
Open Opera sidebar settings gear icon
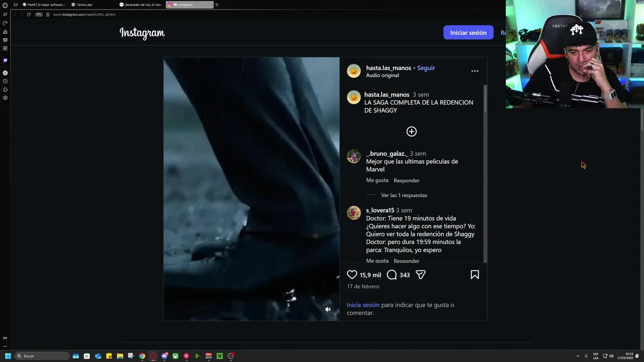[5, 98]
